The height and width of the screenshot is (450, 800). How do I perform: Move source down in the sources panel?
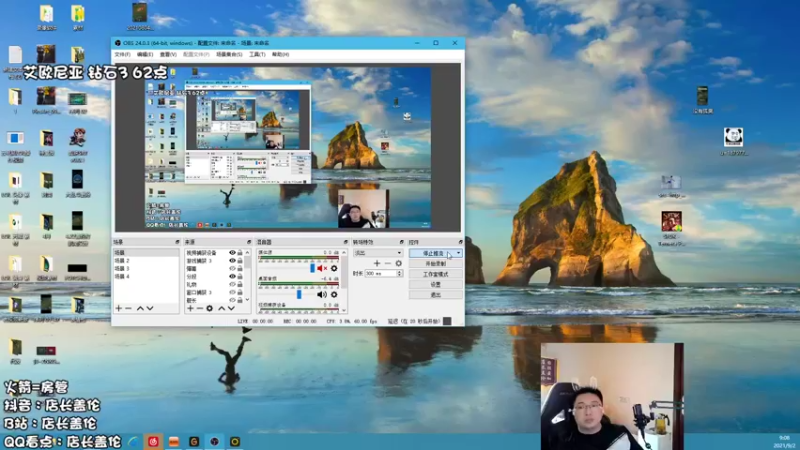point(231,308)
